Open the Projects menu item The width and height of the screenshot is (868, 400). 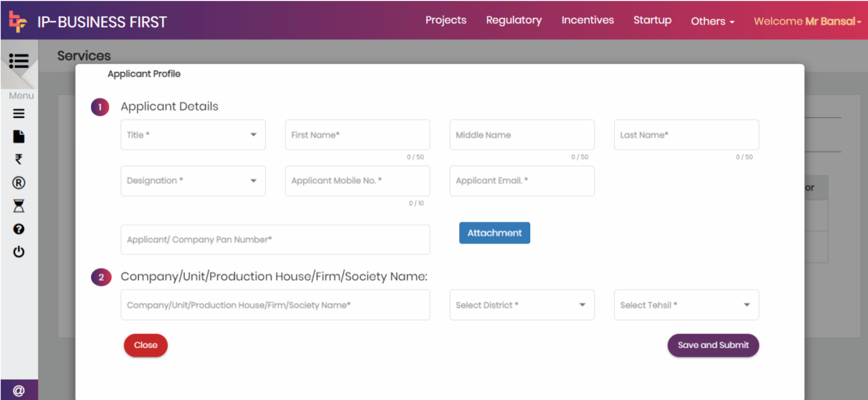446,20
